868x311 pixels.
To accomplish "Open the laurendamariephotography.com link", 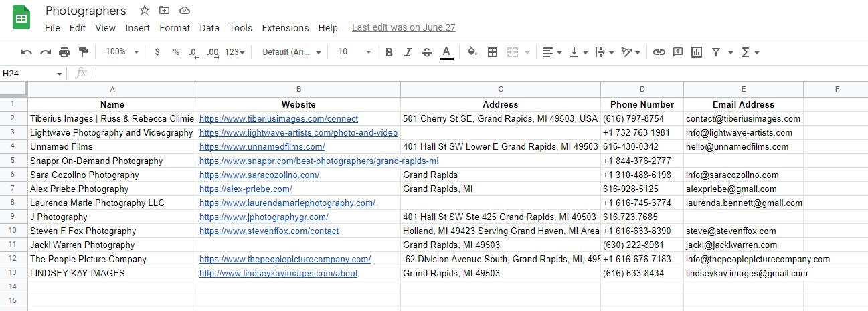I will 287,203.
